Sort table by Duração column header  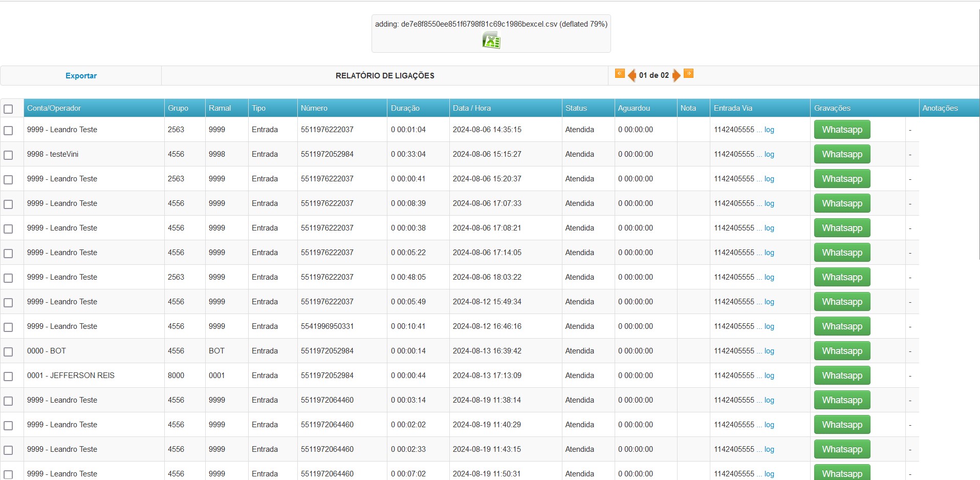(405, 108)
